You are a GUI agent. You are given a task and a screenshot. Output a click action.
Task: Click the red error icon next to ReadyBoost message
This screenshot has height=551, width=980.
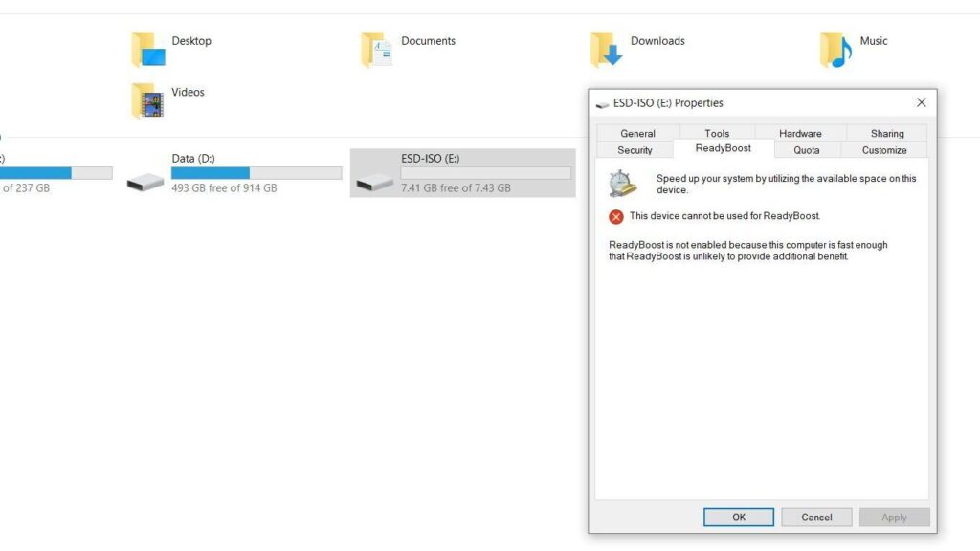coord(615,216)
